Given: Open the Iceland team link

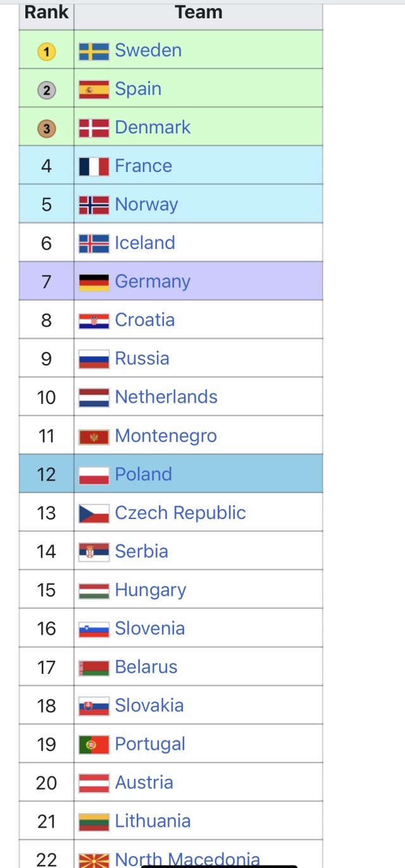Looking at the screenshot, I should (145, 243).
